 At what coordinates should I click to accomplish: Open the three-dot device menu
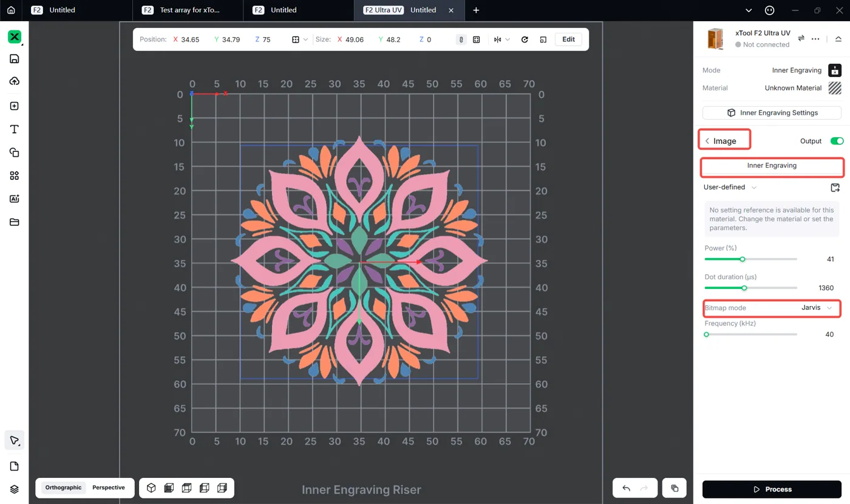pos(815,38)
